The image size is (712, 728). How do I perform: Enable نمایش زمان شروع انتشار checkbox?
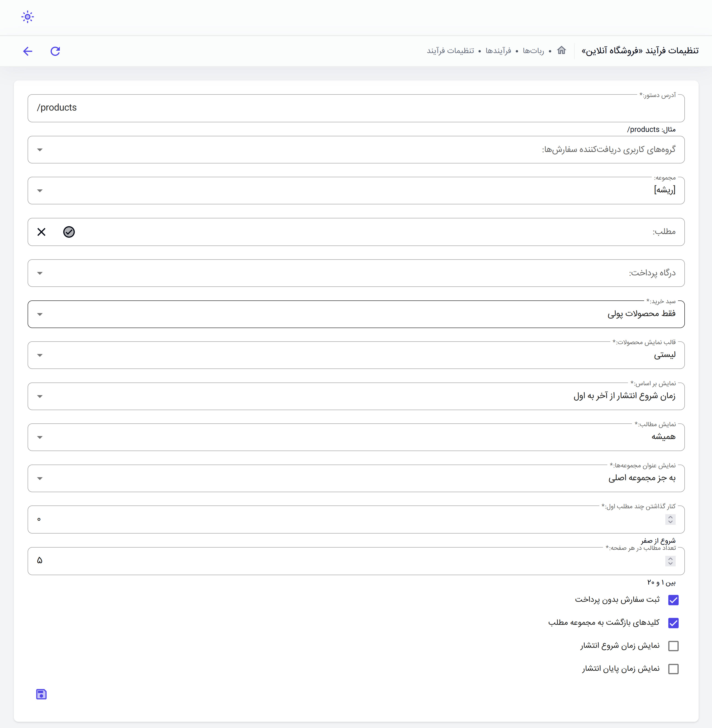(673, 646)
